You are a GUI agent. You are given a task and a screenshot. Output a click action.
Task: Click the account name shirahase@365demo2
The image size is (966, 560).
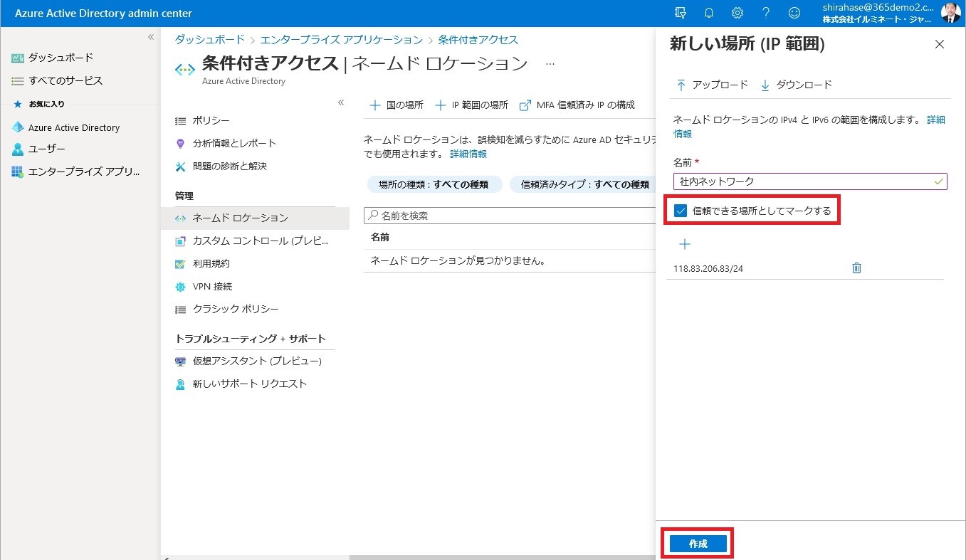[878, 8]
